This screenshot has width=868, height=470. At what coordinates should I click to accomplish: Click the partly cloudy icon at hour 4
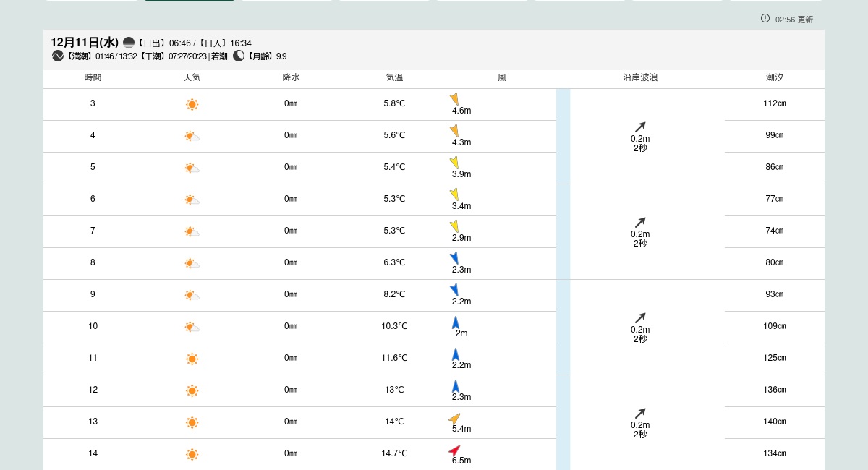[x=192, y=136]
